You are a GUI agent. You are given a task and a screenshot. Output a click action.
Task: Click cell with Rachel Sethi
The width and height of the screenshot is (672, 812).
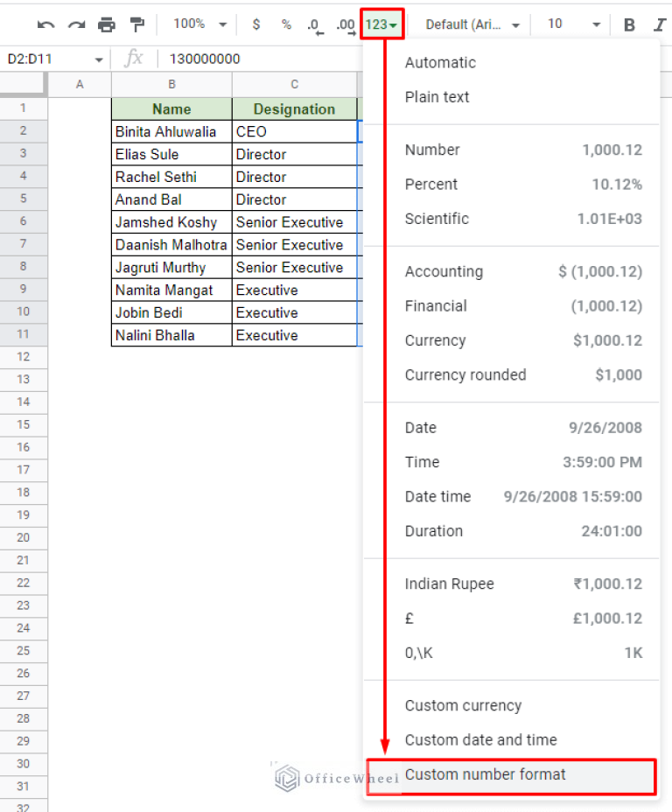click(x=171, y=177)
